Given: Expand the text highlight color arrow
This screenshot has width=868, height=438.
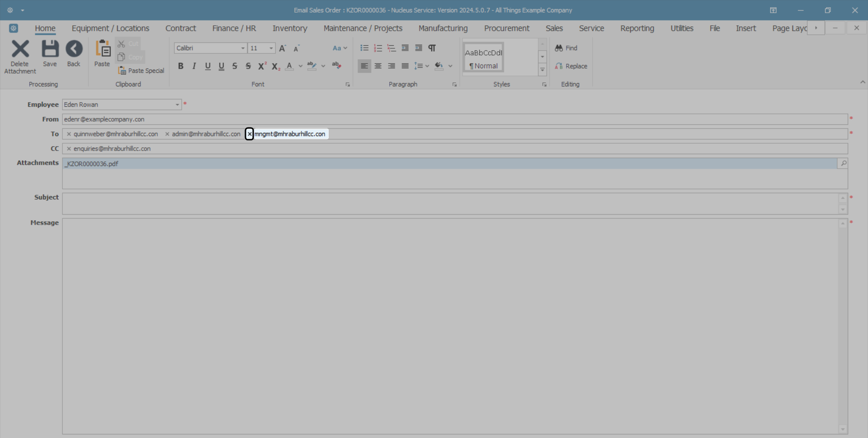Looking at the screenshot, I should [x=323, y=66].
